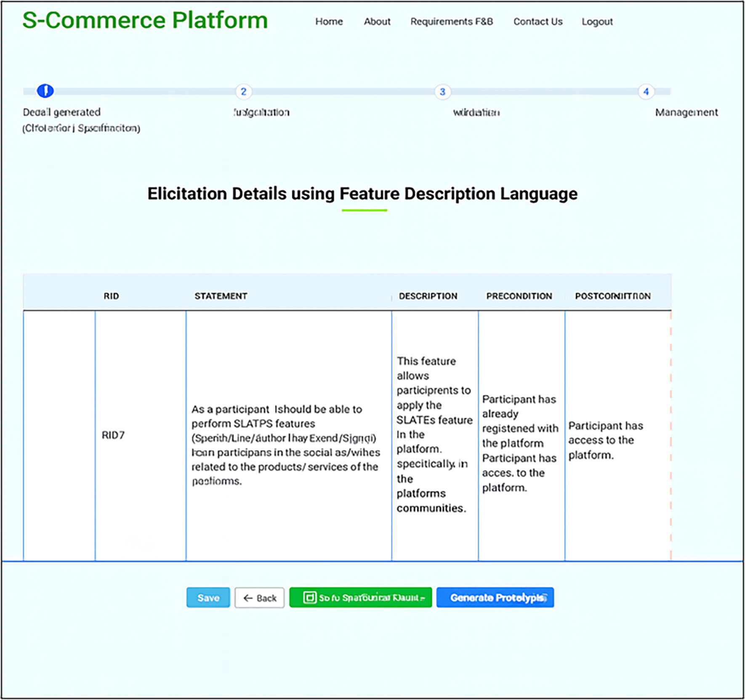Click the DESCRIPTION column header
This screenshot has width=745, height=700.
[428, 296]
